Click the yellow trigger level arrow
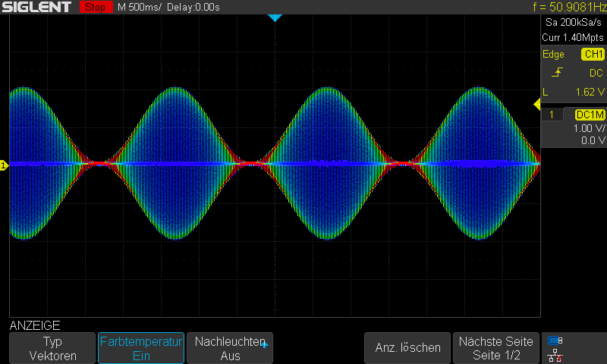The image size is (607, 364). [x=537, y=104]
